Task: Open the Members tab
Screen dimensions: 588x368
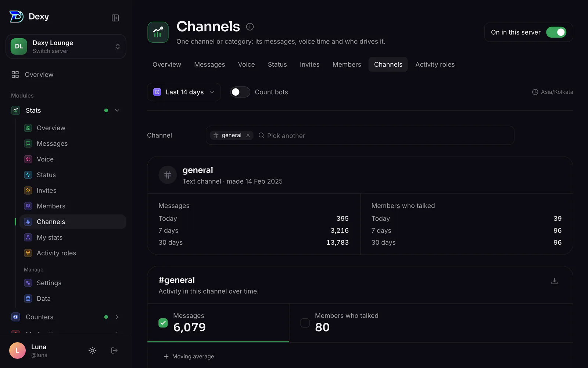Action: (347, 64)
